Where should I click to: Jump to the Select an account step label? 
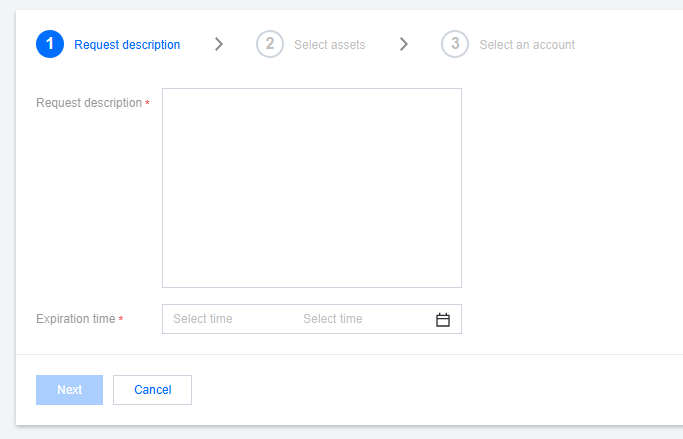(527, 45)
